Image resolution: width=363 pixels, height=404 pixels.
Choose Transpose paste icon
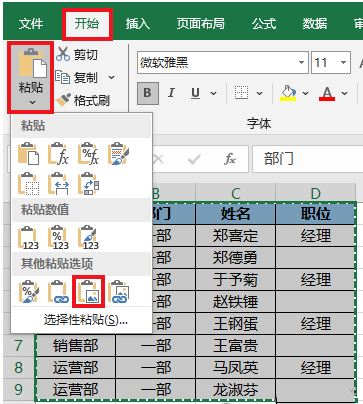[88, 183]
